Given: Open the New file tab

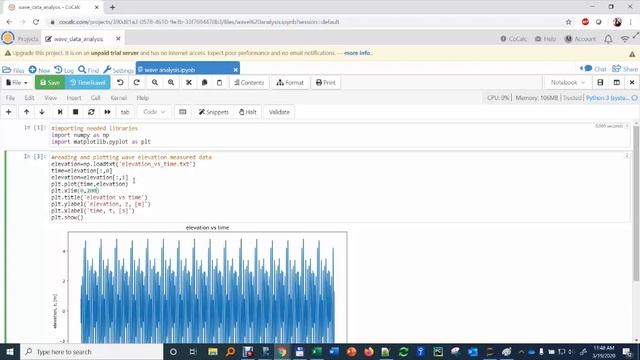Looking at the screenshot, I should (39, 70).
